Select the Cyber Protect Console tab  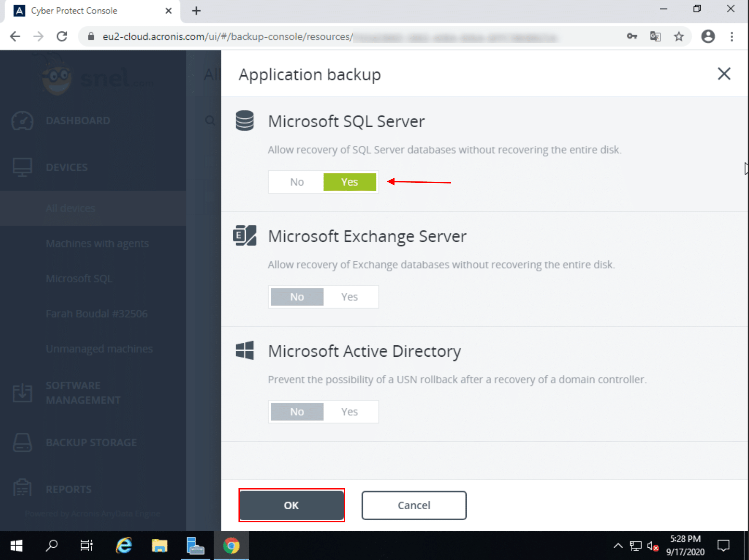coord(92,11)
